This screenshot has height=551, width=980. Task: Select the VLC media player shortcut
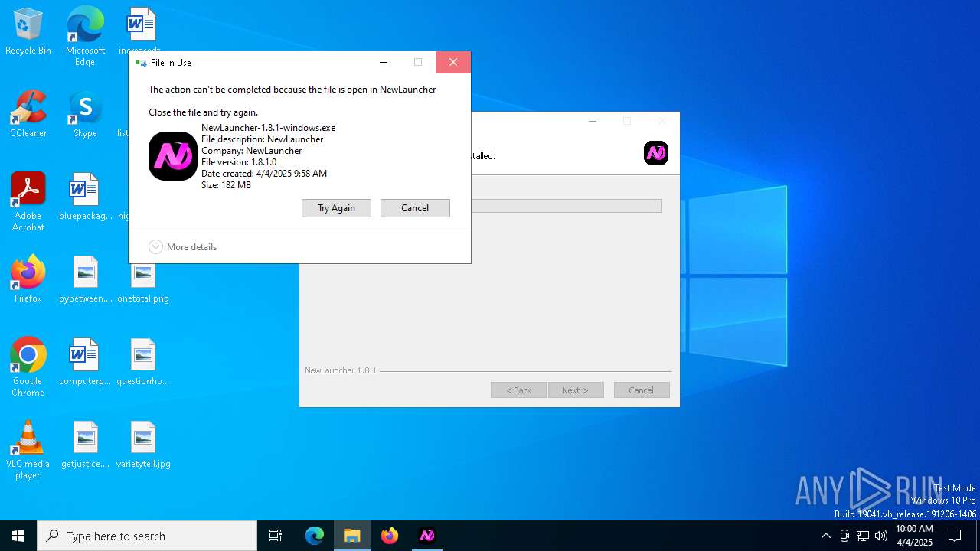tap(28, 450)
